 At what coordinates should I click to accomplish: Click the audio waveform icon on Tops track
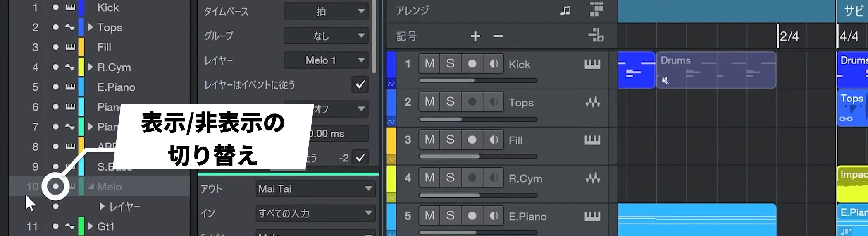pyautogui.click(x=592, y=102)
